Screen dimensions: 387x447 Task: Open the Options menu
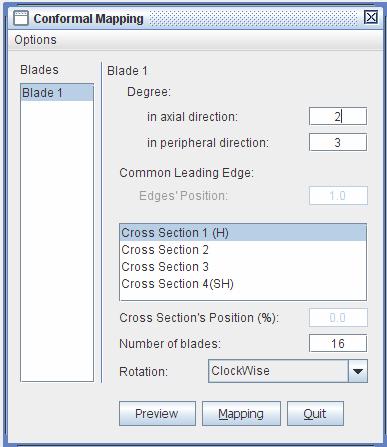(35, 40)
